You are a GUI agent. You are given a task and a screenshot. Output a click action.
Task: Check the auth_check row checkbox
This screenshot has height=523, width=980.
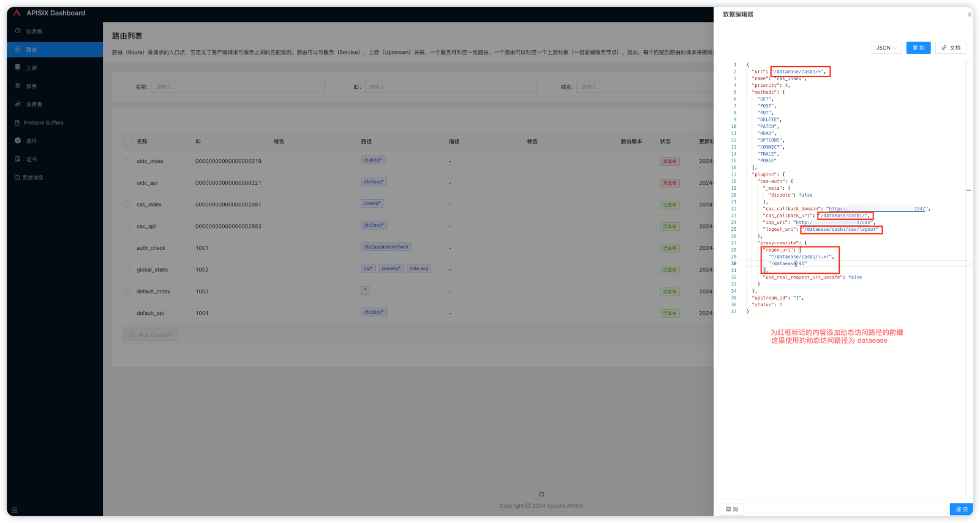tap(127, 248)
